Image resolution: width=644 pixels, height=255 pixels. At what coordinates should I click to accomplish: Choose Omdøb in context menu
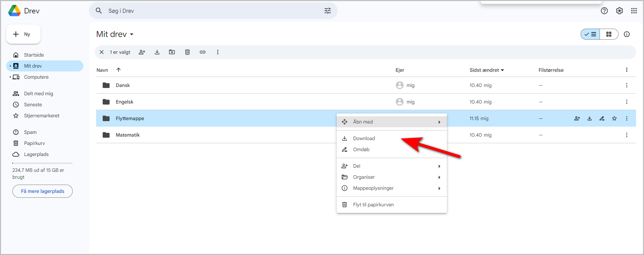point(392,149)
